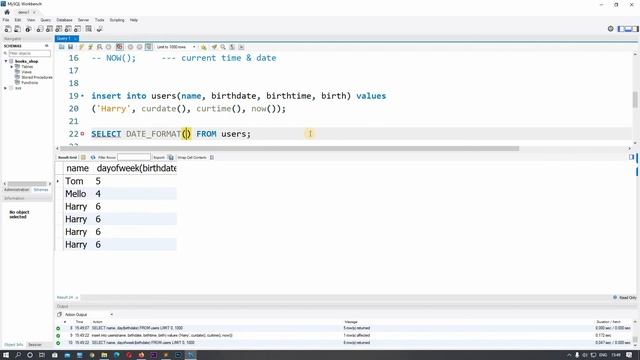
Task: Beautify the SQL script icon
Action: [x=214, y=47]
